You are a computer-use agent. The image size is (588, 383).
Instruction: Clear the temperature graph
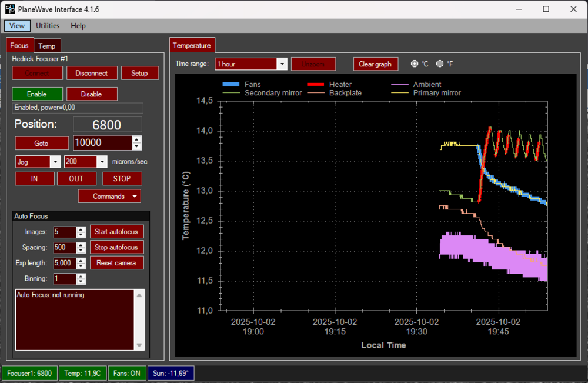click(x=375, y=64)
